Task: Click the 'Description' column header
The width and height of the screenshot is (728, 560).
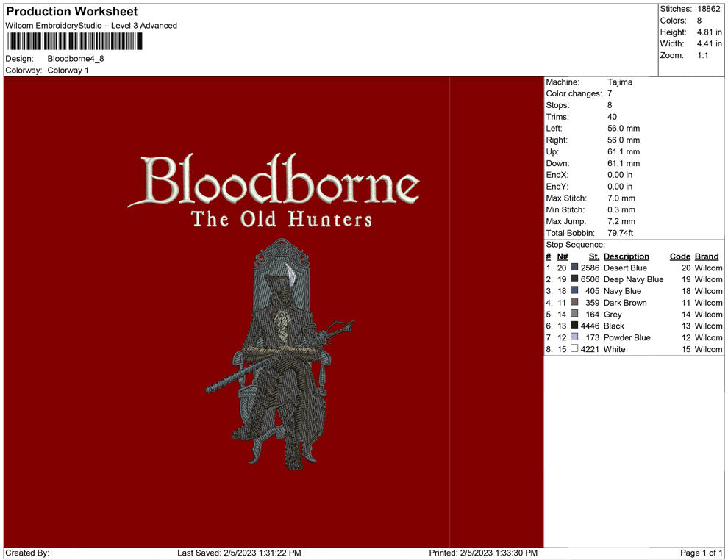Action: (x=627, y=256)
